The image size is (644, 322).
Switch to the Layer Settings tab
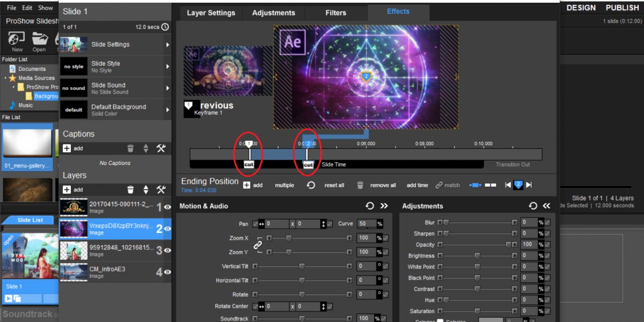point(211,13)
